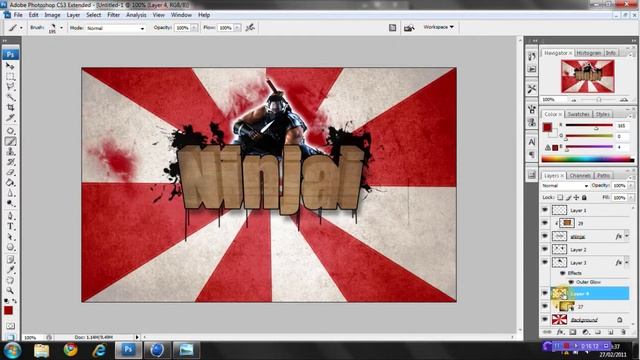
Task: Open the layer blend mode dropdown
Action: [x=565, y=186]
